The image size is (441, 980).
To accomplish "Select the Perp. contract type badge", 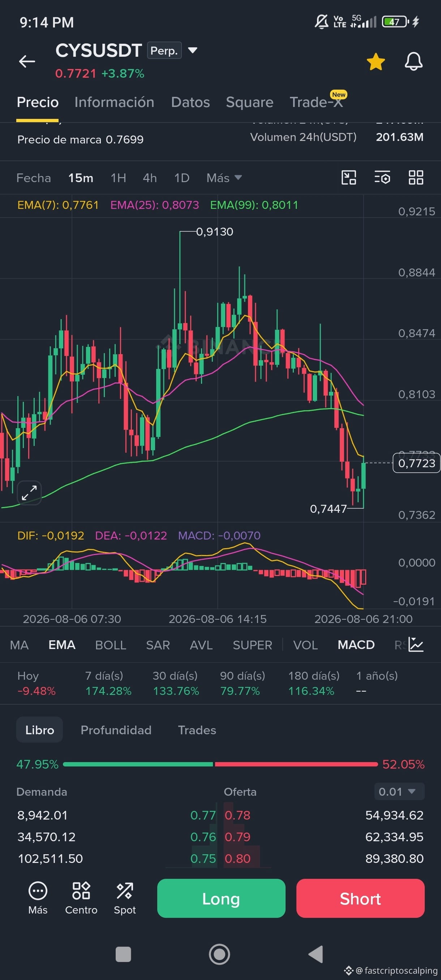I will point(164,51).
